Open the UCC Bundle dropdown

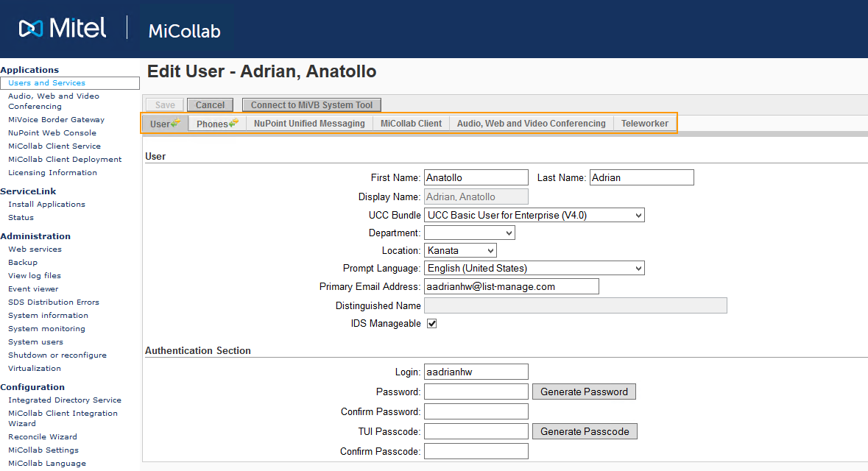click(534, 215)
